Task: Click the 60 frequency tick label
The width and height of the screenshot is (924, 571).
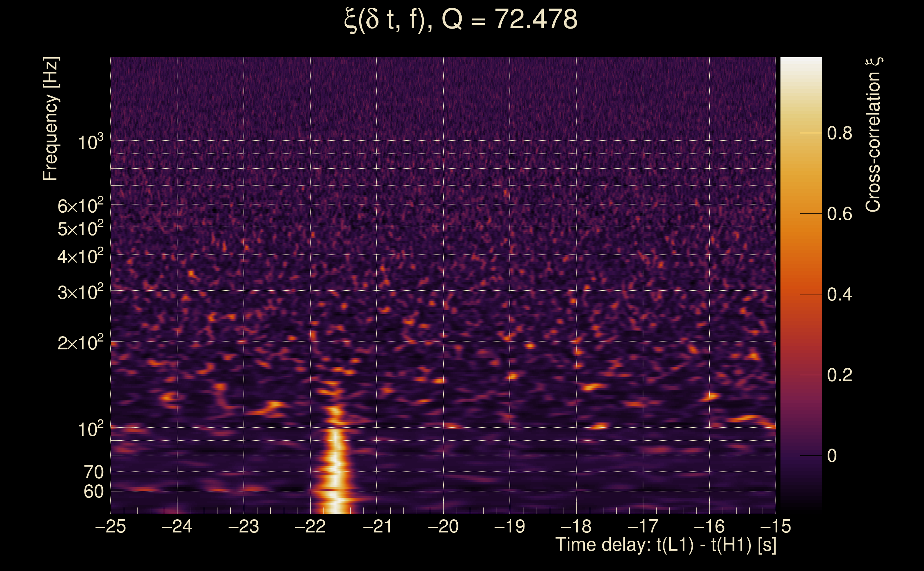Action: [93, 492]
